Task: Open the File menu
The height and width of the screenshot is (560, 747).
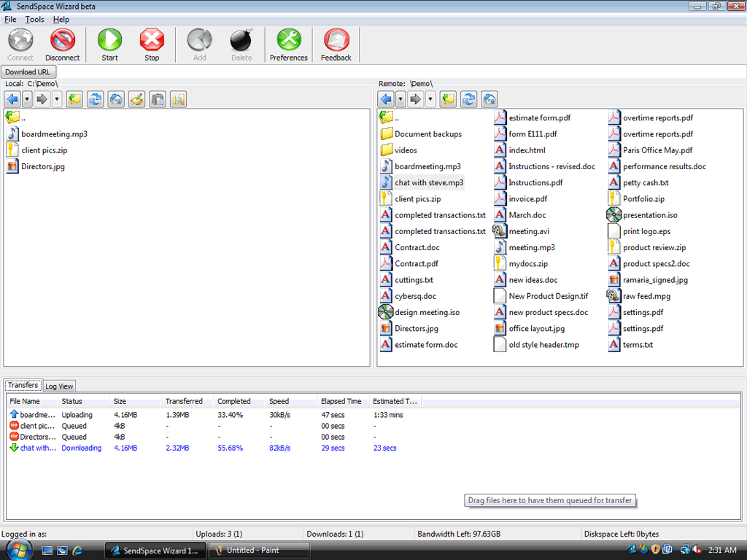Action: point(10,20)
